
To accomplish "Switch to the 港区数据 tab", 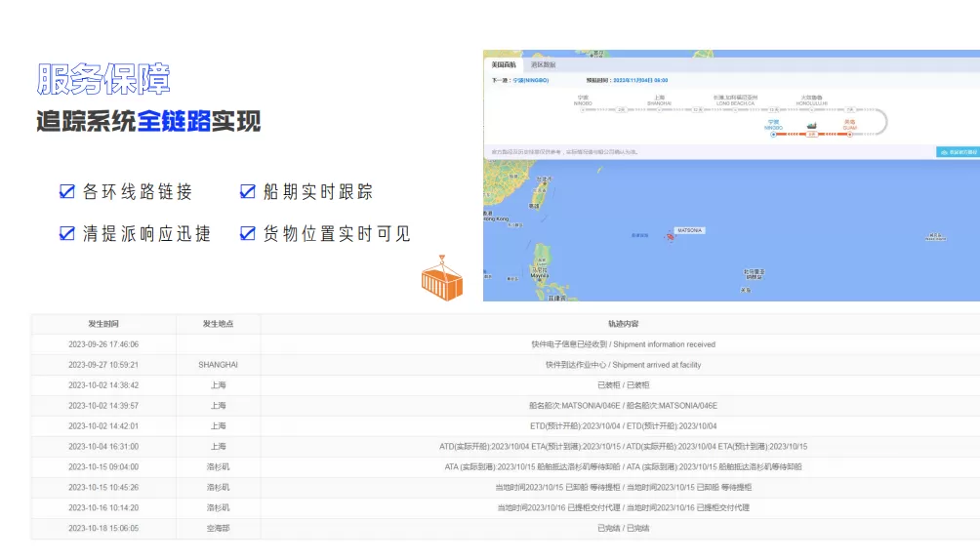I will [544, 64].
